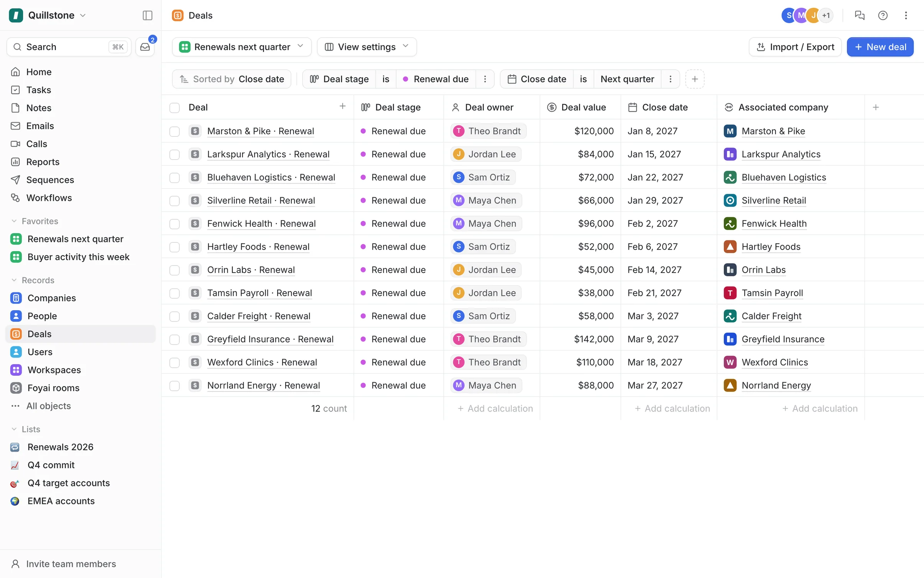Open the comments chat icon
Screen dimensions: 924x578
pos(859,15)
